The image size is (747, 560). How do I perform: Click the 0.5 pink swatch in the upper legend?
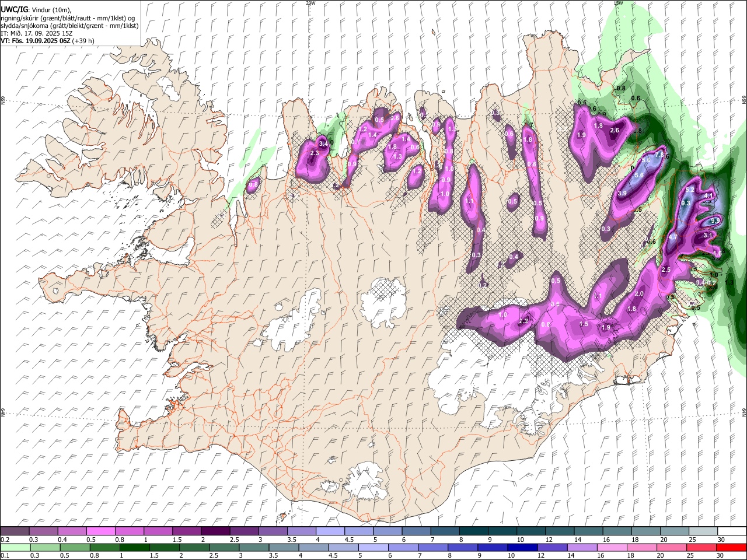[100, 531]
